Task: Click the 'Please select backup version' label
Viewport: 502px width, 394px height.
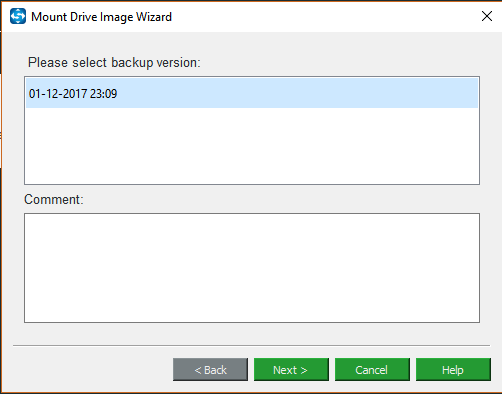Action: (114, 63)
